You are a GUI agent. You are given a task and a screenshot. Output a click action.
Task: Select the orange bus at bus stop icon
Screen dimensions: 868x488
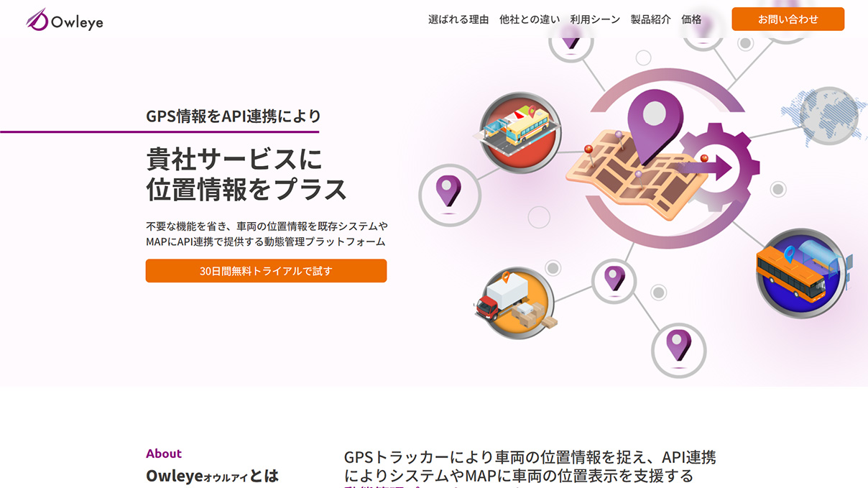coord(801,273)
